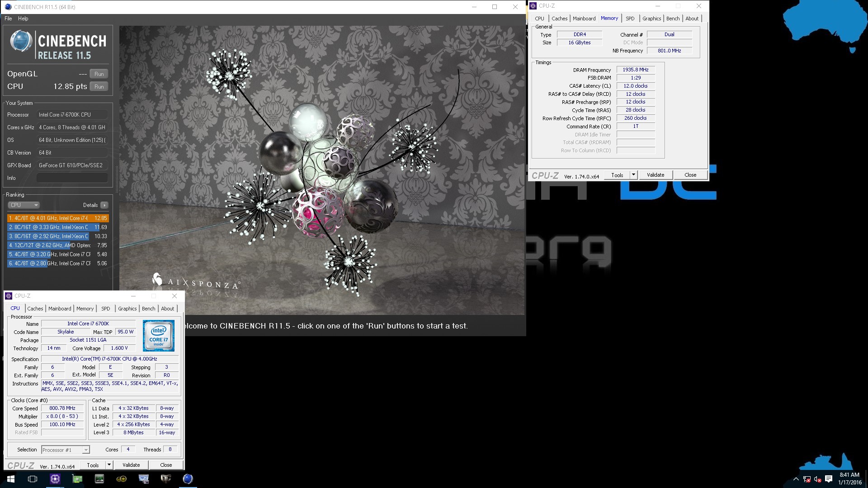This screenshot has height=488, width=868.
Task: Switch to Bench tab in Memory CPU-Z window
Action: coord(673,19)
